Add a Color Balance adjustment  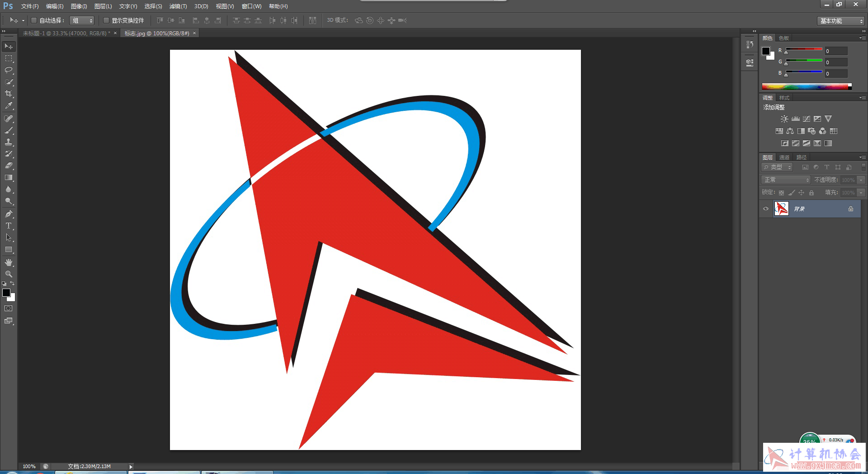pos(790,131)
